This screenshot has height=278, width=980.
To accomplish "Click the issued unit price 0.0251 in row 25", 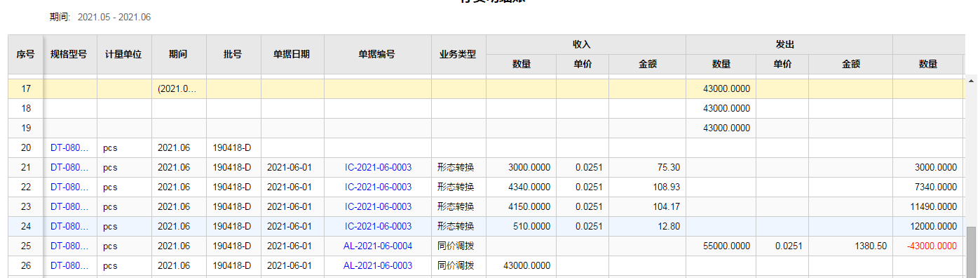I will (789, 246).
